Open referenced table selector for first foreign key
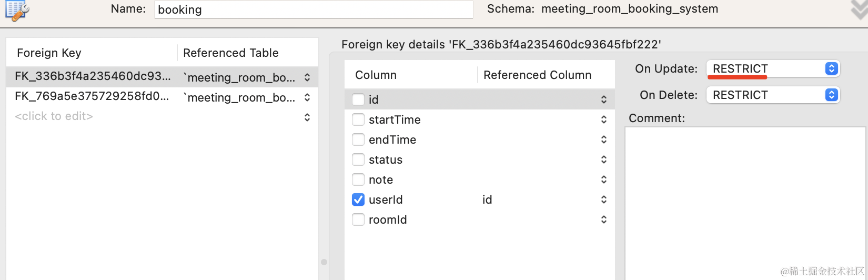 pyautogui.click(x=307, y=77)
